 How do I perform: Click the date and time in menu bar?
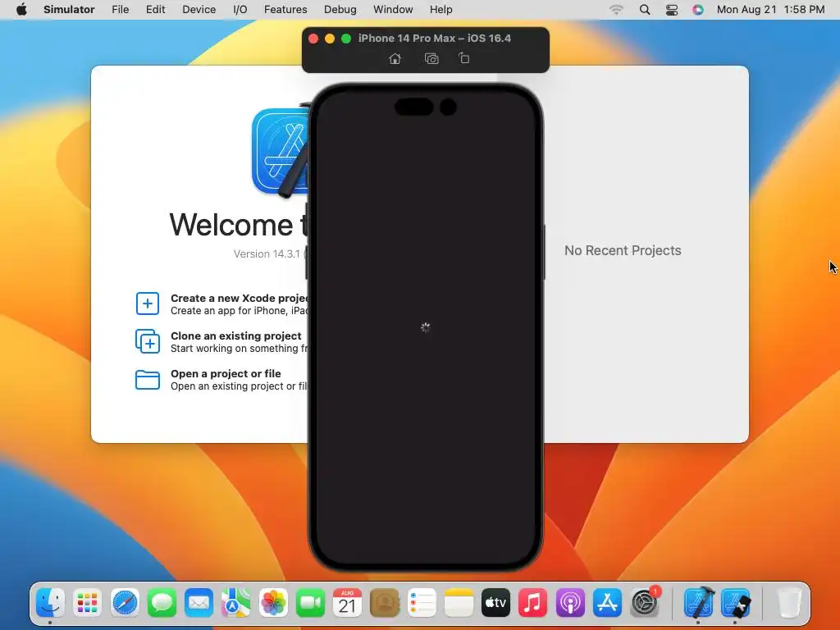pyautogui.click(x=770, y=9)
